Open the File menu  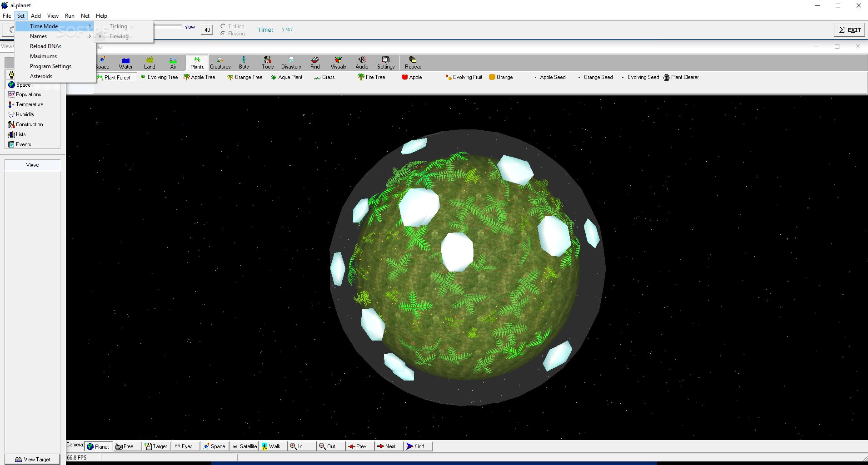click(7, 15)
